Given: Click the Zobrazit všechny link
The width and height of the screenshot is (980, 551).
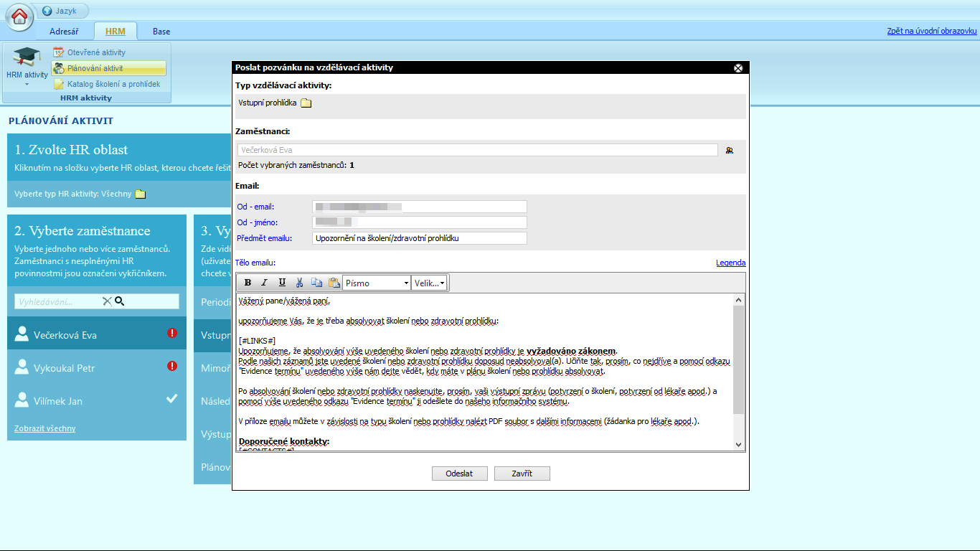Looking at the screenshot, I should [x=44, y=428].
